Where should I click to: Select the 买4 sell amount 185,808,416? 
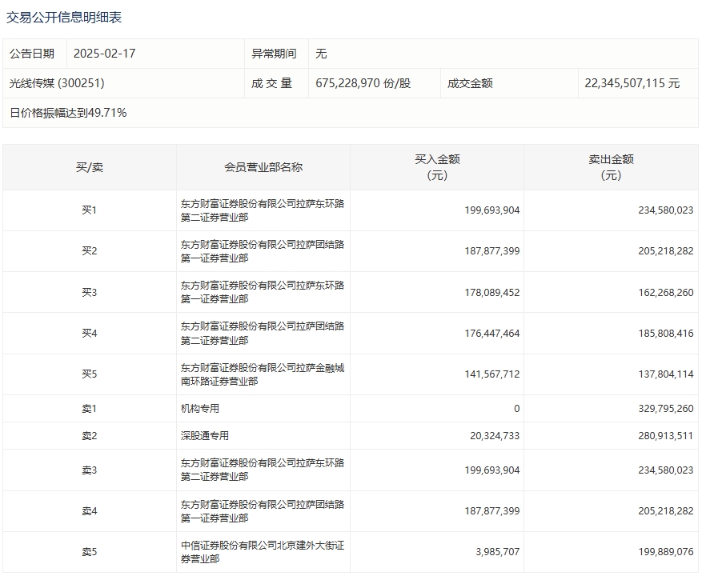(x=665, y=334)
